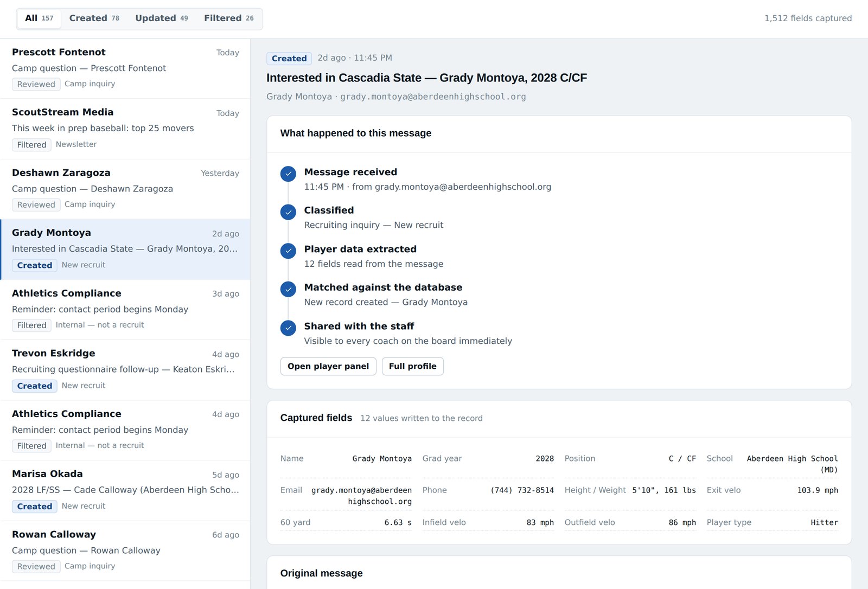Click the Classified step checkmark icon

click(288, 212)
